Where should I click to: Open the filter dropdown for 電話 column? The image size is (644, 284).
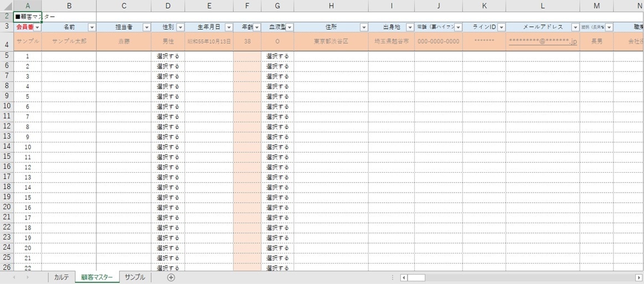click(458, 27)
